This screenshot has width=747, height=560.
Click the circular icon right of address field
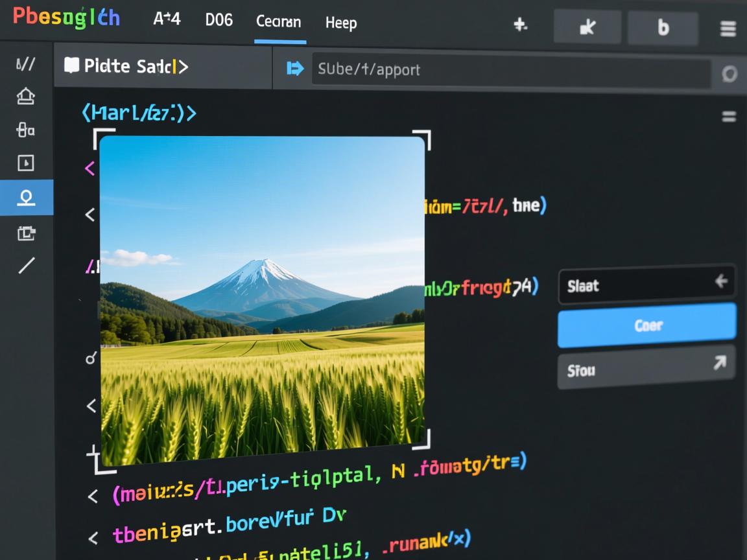[729, 74]
